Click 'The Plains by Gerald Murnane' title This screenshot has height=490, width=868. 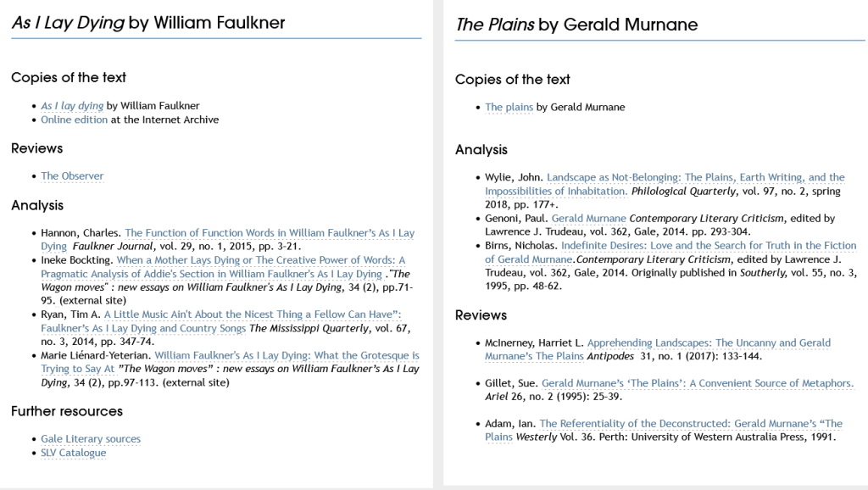point(576,25)
